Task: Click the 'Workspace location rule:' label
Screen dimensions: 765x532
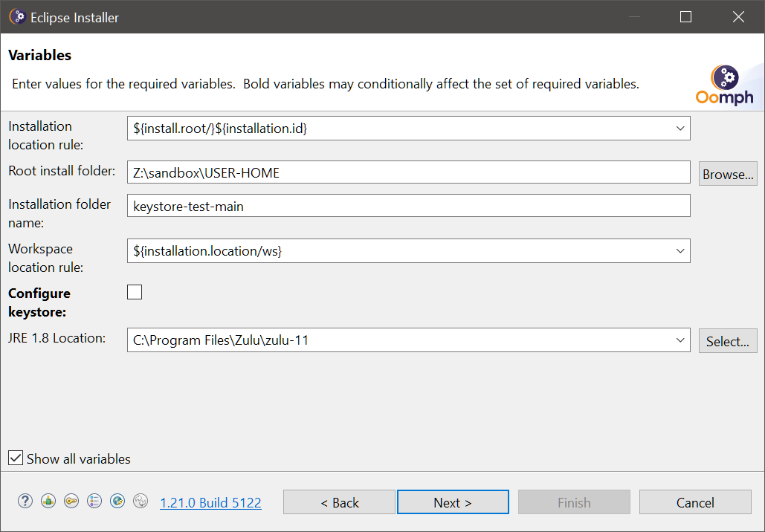Action: coord(46,258)
